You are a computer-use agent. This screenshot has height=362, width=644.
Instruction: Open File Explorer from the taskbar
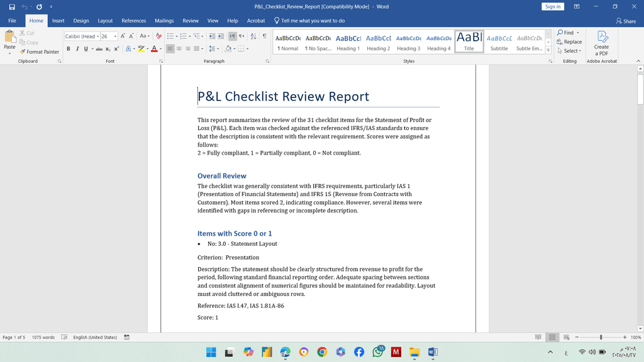(414, 352)
